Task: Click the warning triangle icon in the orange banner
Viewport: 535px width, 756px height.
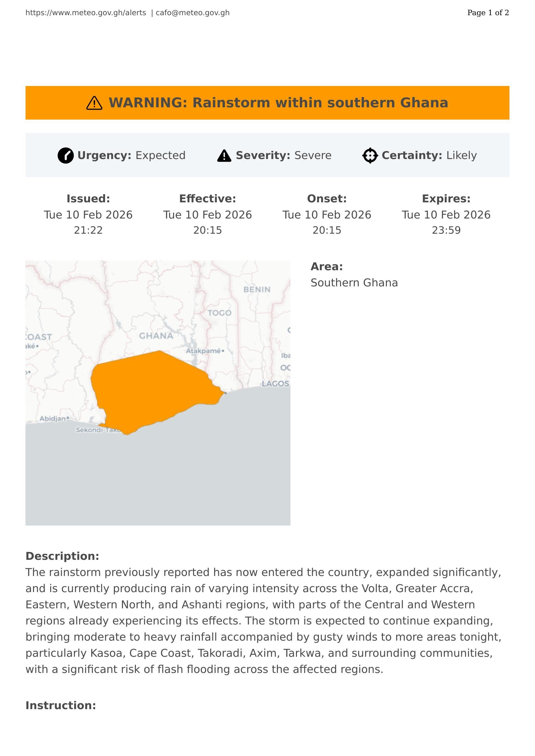Action: (94, 103)
